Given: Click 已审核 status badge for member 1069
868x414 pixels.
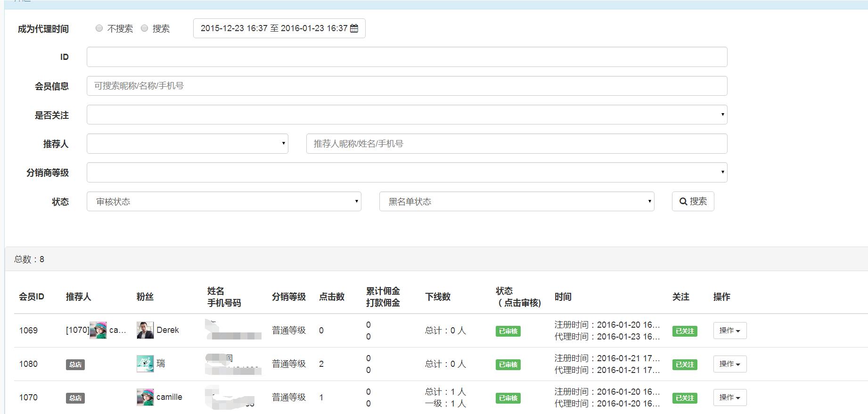Looking at the screenshot, I should (x=508, y=331).
